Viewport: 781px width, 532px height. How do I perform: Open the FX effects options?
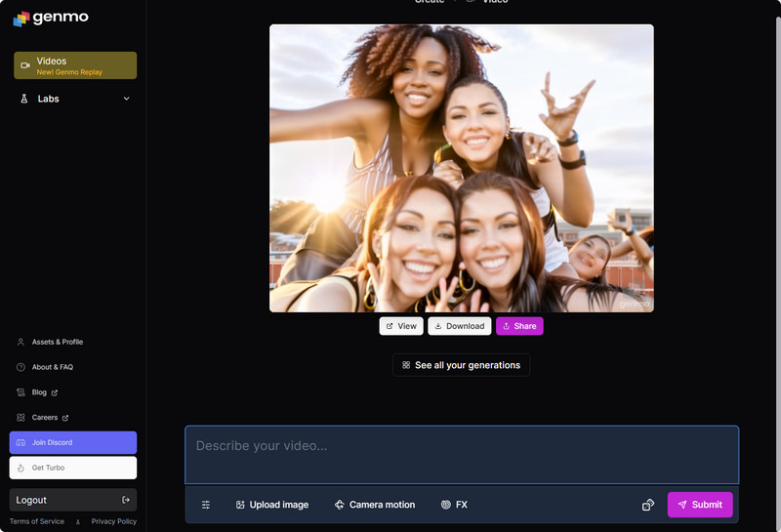pyautogui.click(x=454, y=505)
